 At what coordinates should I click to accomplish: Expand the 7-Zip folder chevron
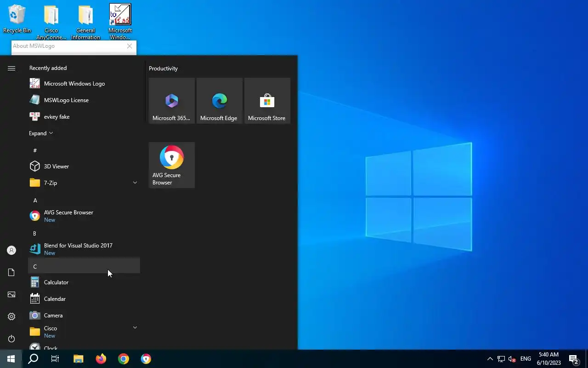click(135, 183)
